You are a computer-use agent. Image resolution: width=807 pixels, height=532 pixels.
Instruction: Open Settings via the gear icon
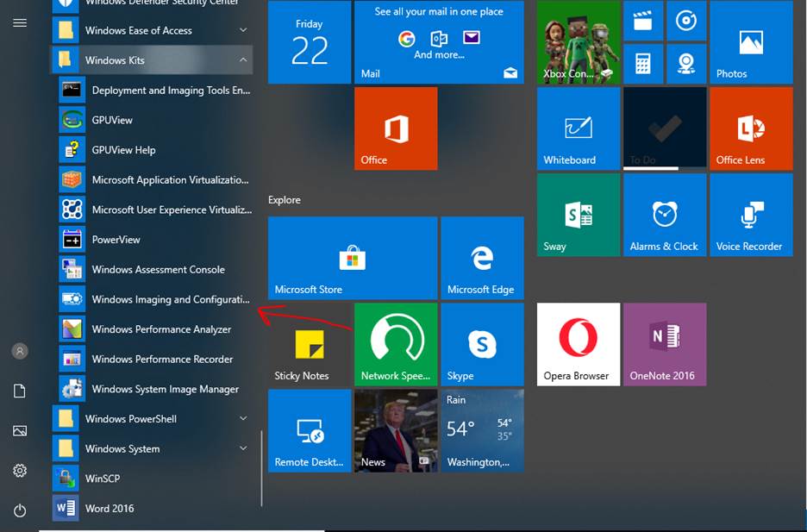pos(20,470)
